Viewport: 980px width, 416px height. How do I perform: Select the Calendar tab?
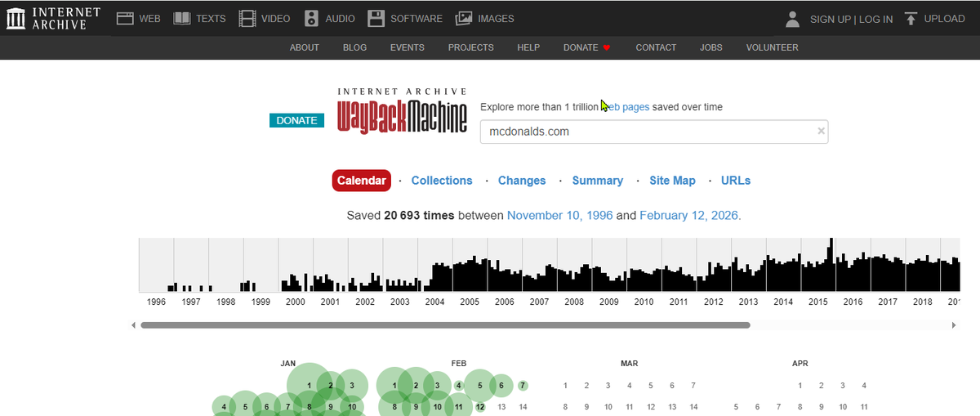tap(361, 181)
